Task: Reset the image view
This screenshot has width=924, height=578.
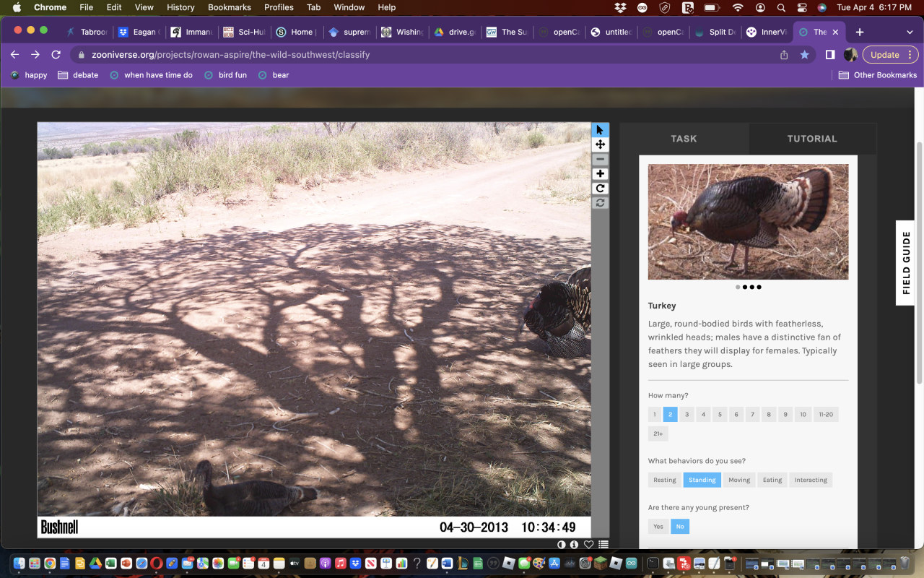Action: tap(600, 203)
